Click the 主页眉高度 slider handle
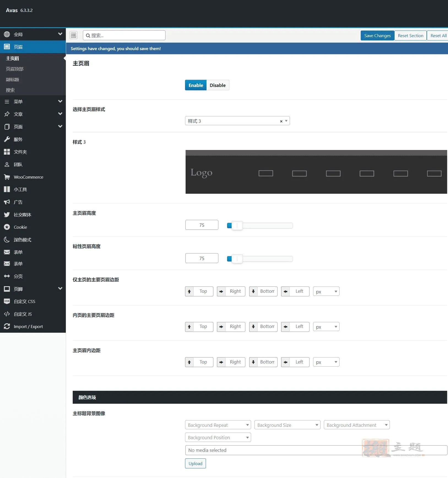The height and width of the screenshot is (478, 448). [x=237, y=226]
